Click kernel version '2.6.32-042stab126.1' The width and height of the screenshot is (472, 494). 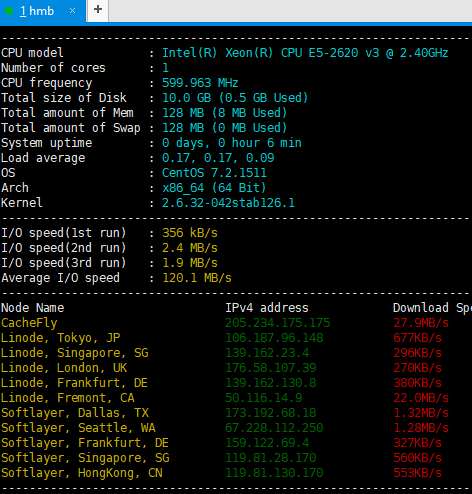pyautogui.click(x=228, y=203)
